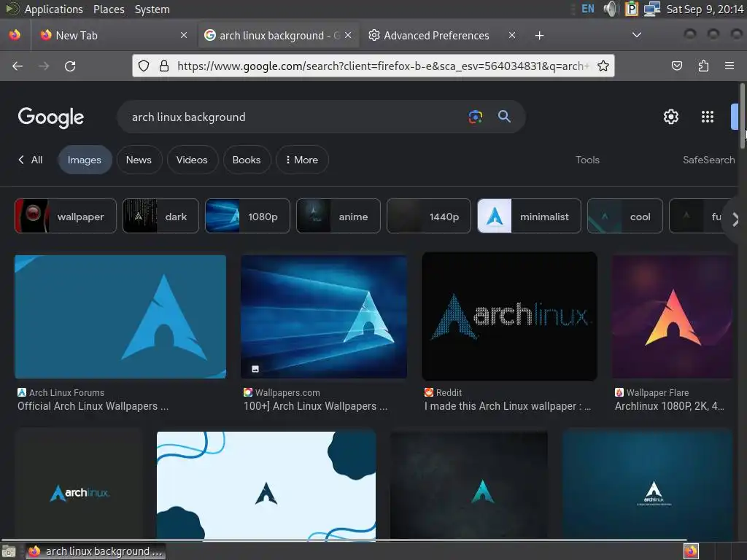Filter by the 1080p chip
This screenshot has height=560, width=747.
click(247, 216)
